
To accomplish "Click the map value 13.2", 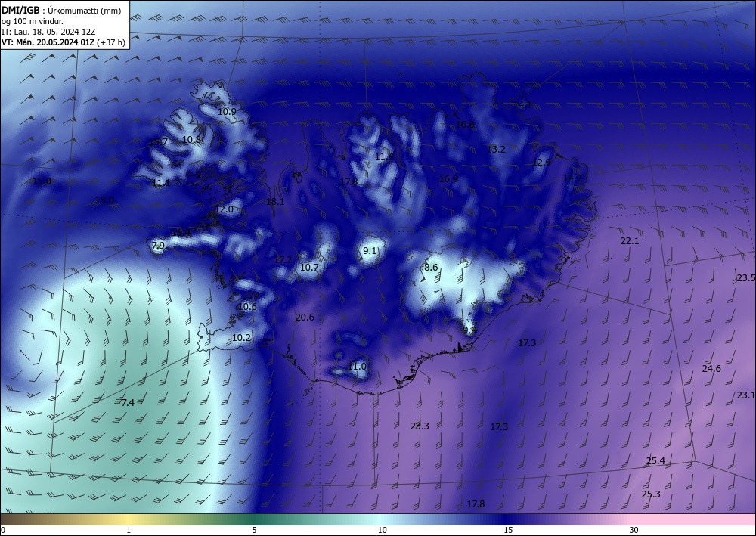I will click(496, 150).
